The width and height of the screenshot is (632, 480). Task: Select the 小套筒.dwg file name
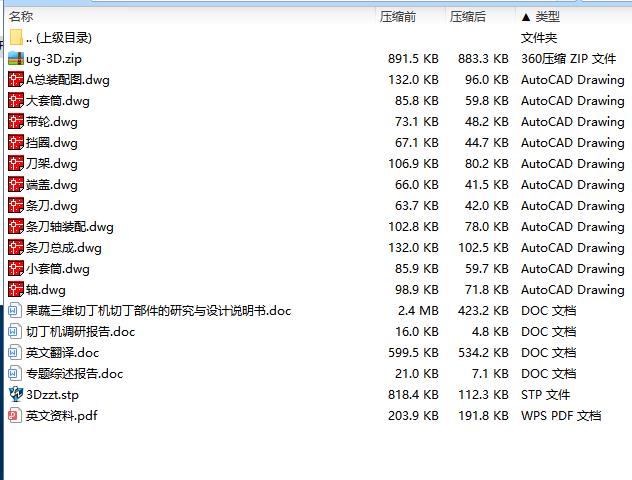(58, 268)
